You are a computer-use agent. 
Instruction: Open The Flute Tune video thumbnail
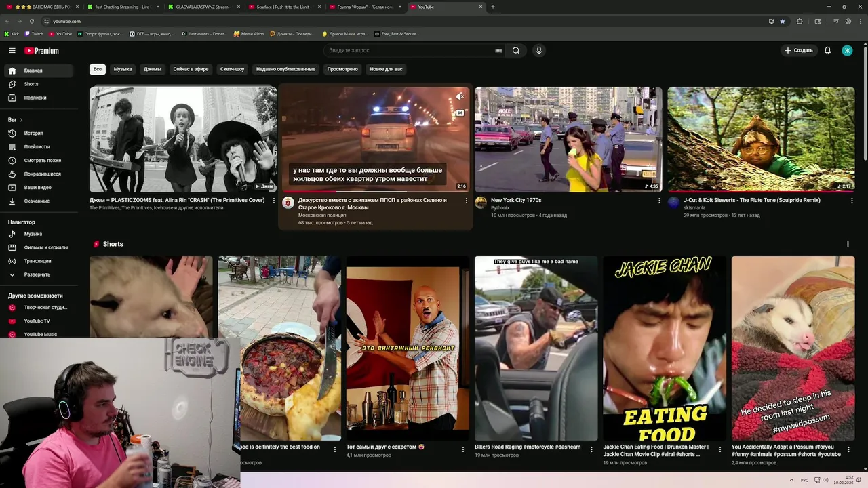[x=761, y=139]
